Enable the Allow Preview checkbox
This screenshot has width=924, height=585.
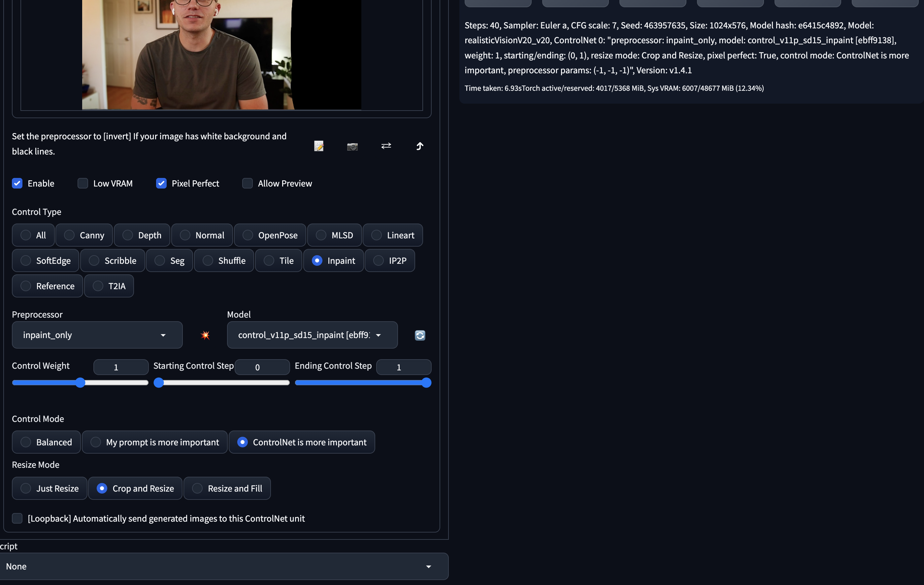247,184
